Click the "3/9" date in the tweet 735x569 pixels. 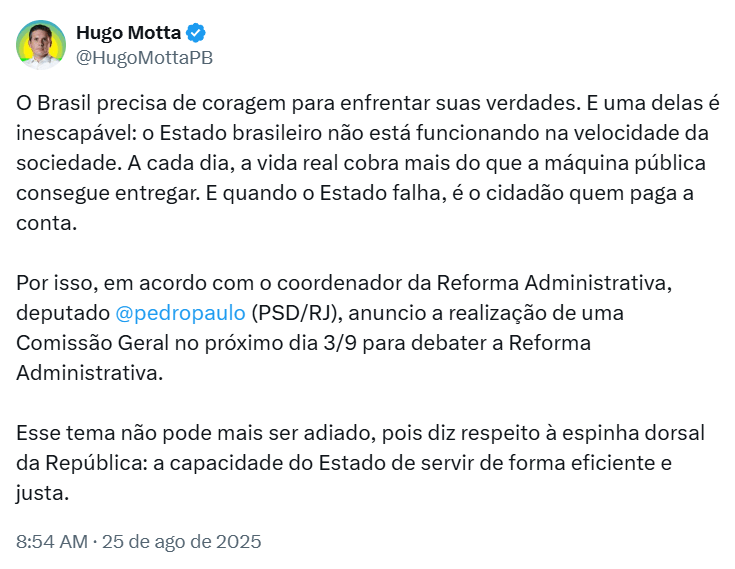[340, 343]
